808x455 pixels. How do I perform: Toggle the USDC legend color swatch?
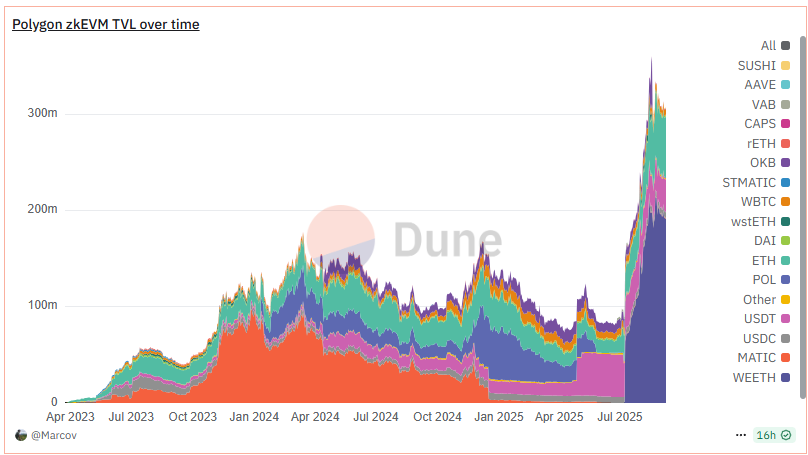785,339
